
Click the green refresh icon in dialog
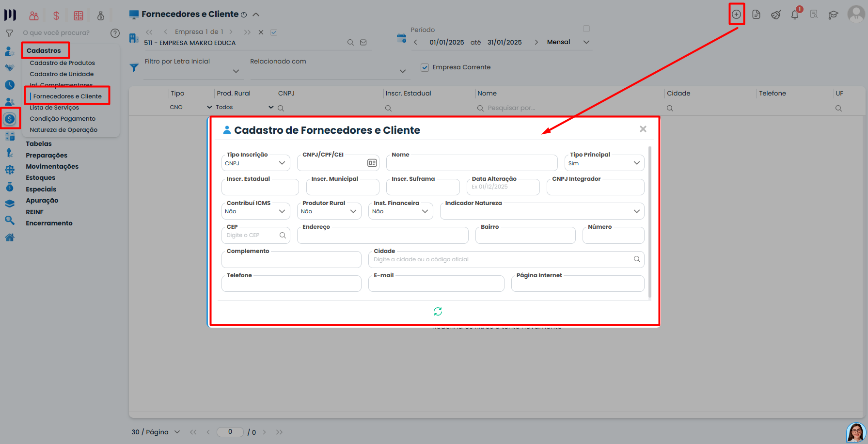[438, 312]
